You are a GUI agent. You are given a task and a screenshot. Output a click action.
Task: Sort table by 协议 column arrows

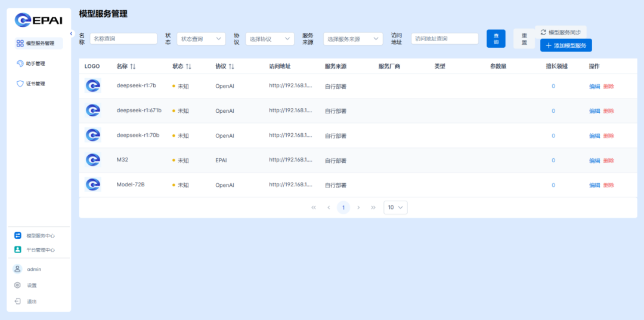[231, 66]
